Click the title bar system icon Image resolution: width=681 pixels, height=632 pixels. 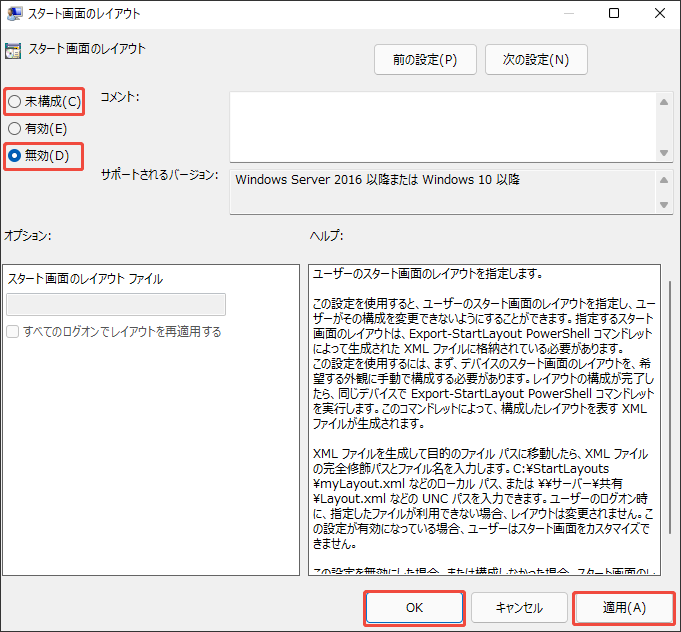tap(14, 13)
